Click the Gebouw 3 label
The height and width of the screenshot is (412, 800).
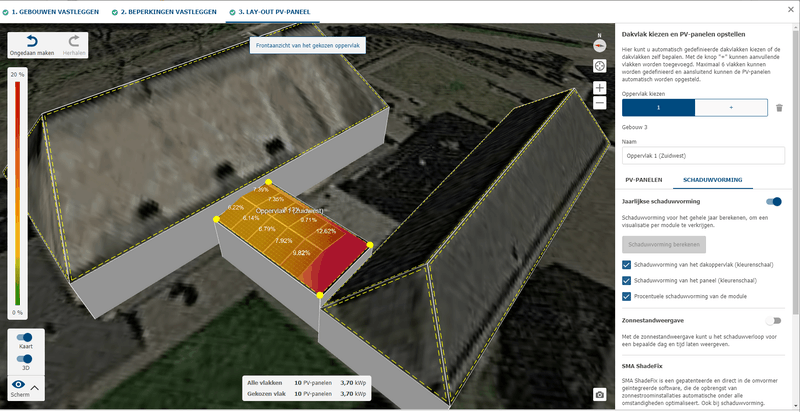coord(635,127)
